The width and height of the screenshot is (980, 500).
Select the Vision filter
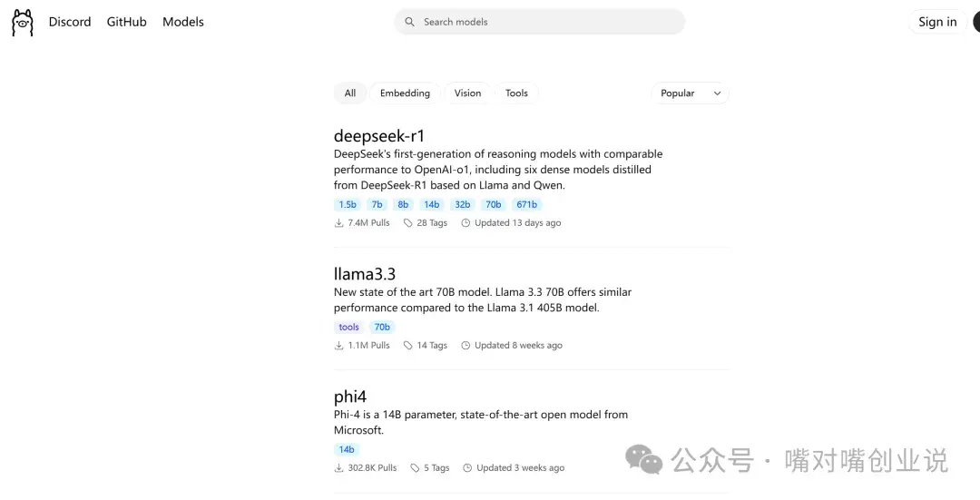pyautogui.click(x=467, y=93)
